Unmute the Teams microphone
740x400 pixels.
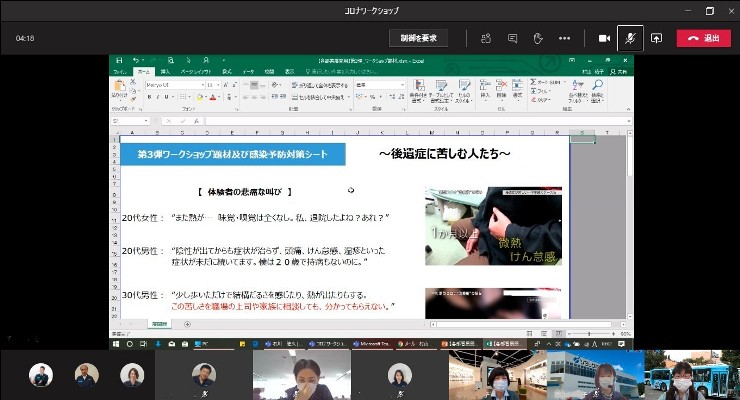pyautogui.click(x=630, y=38)
